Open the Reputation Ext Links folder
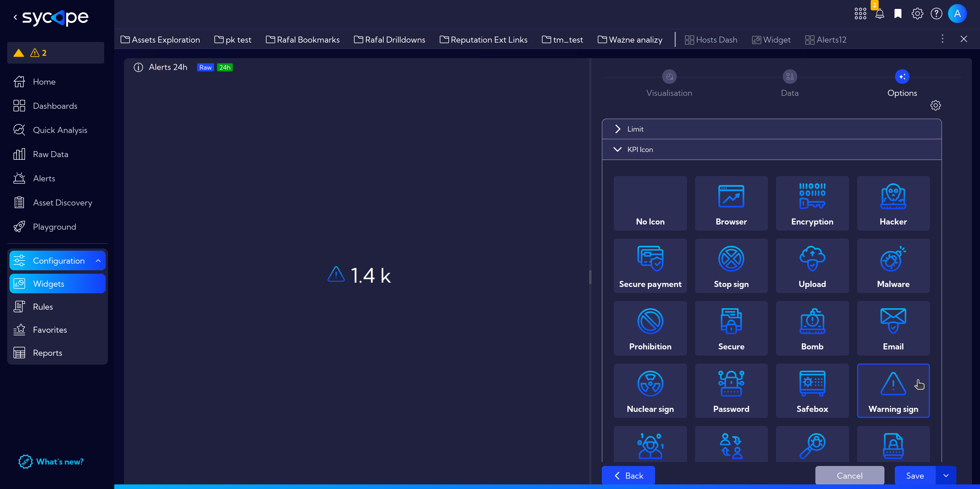Viewport: 980px width, 489px height. [483, 40]
